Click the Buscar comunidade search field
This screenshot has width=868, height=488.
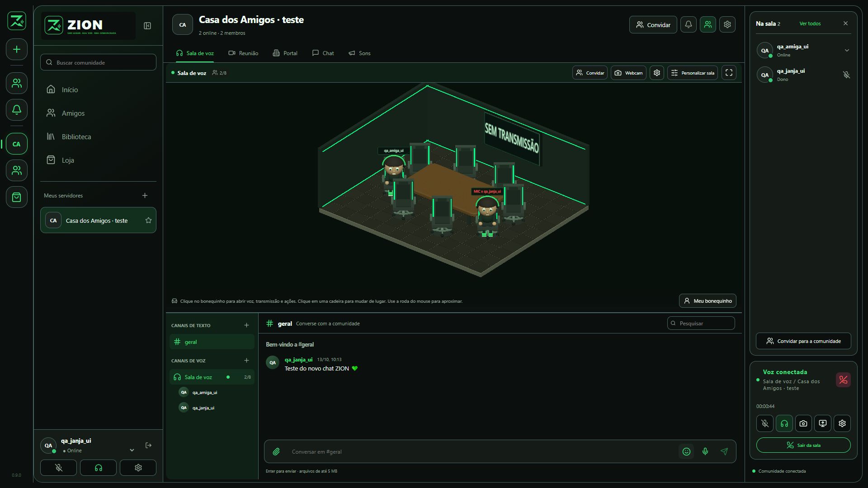(98, 62)
